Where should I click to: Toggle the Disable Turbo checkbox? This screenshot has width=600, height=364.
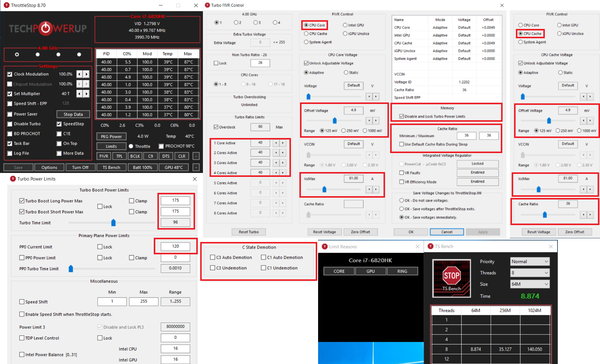(x=10, y=124)
